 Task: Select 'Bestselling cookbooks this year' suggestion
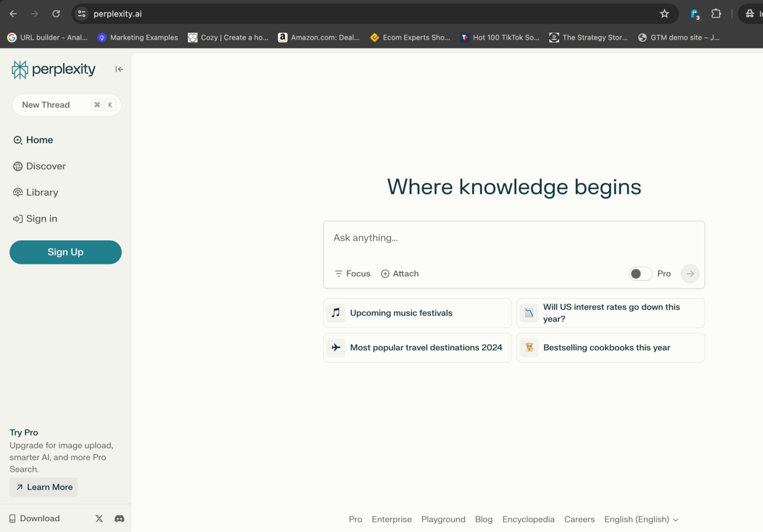[x=611, y=348]
